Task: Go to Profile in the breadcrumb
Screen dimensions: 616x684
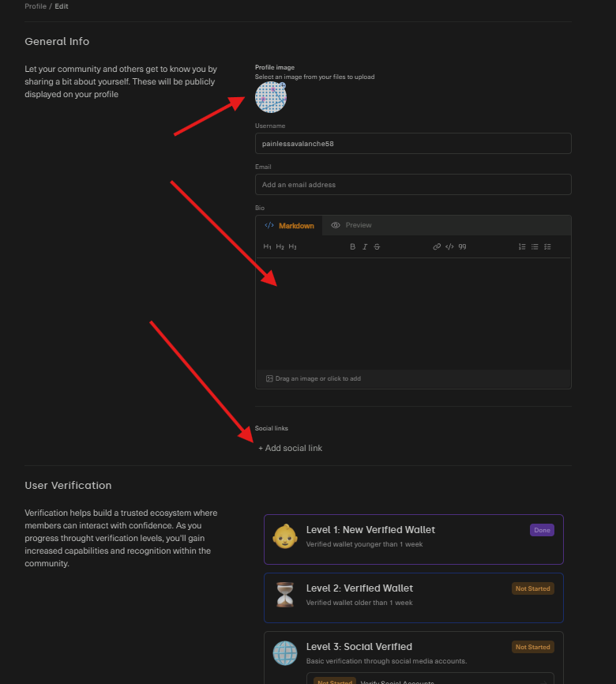Action: (36, 6)
